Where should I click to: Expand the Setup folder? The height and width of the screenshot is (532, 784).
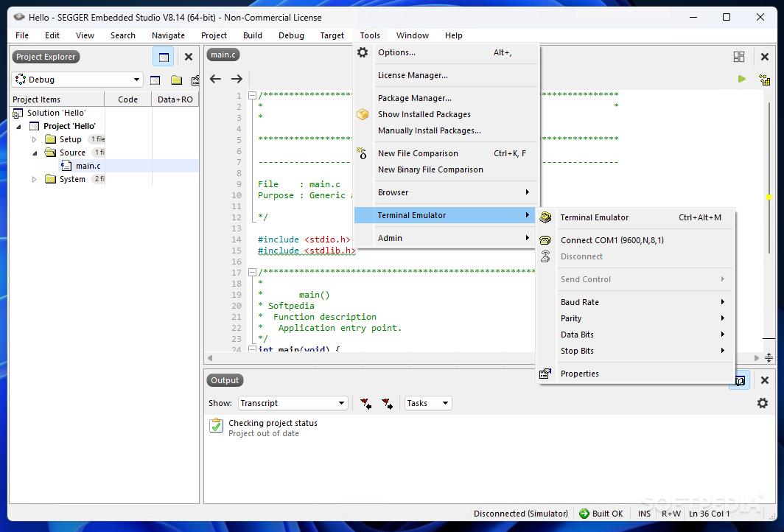click(x=34, y=139)
